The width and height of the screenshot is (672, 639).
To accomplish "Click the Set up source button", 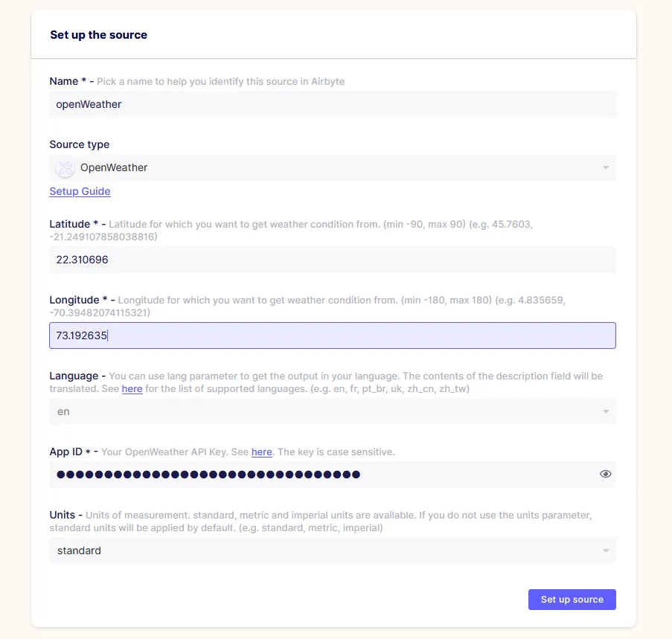I will pos(572,600).
